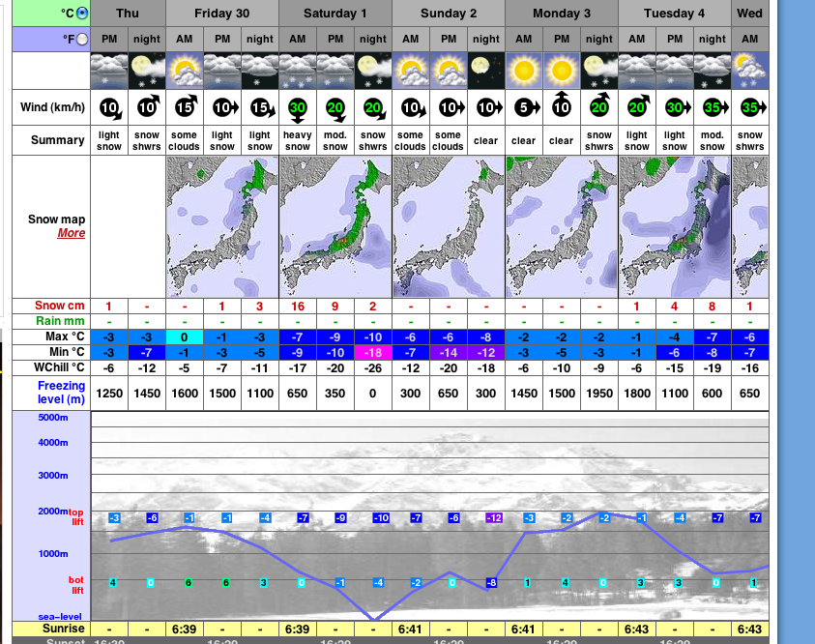This screenshot has height=644, width=815.
Task: Click the Monday 3 AM sunny icon
Action: [x=524, y=71]
